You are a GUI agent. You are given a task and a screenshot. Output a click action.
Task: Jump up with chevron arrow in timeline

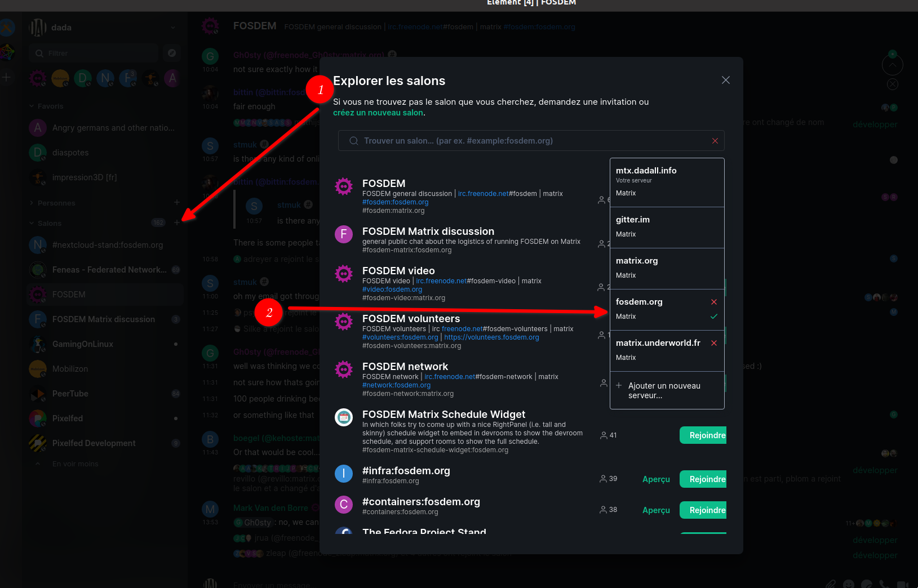point(893,65)
